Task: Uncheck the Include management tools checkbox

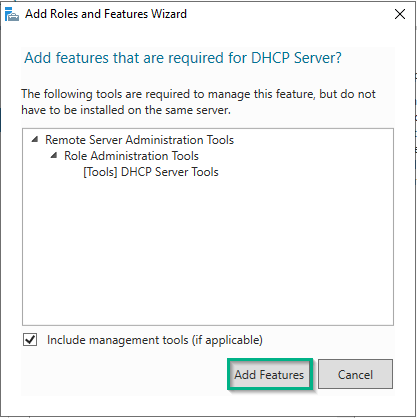Action: click(30, 340)
